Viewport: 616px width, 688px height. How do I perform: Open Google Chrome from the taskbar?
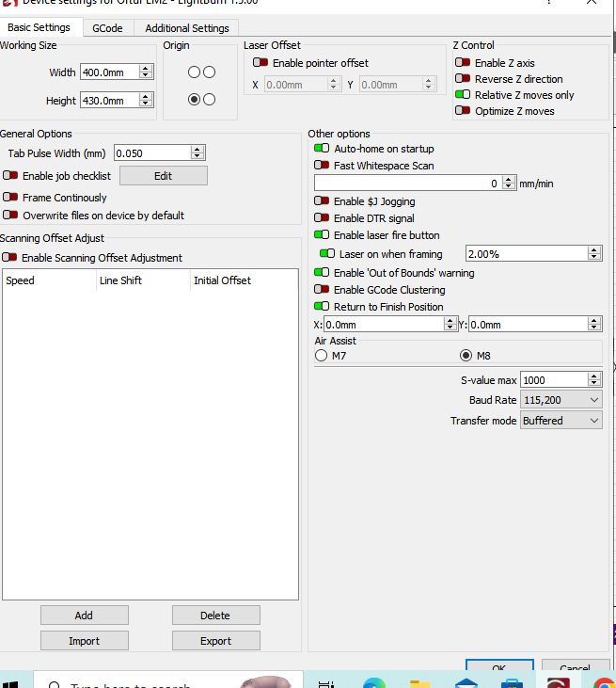click(603, 683)
